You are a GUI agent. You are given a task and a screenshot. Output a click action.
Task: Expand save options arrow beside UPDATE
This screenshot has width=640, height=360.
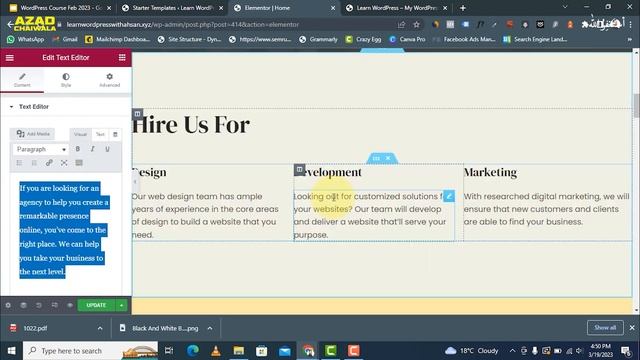pyautogui.click(x=121, y=305)
